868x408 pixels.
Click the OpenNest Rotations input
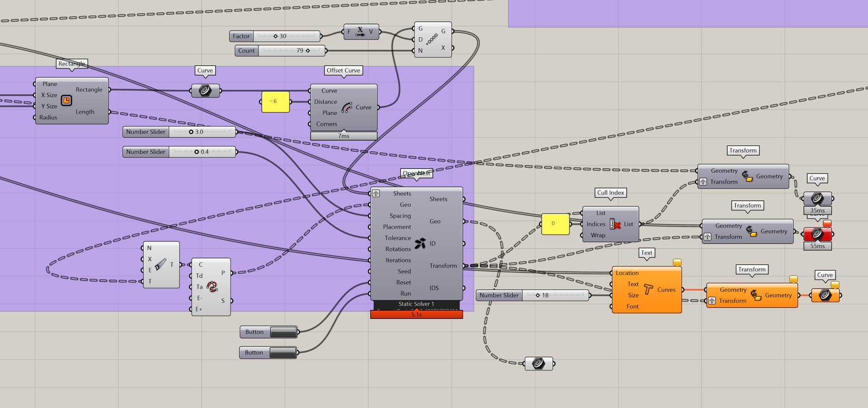tap(398, 249)
